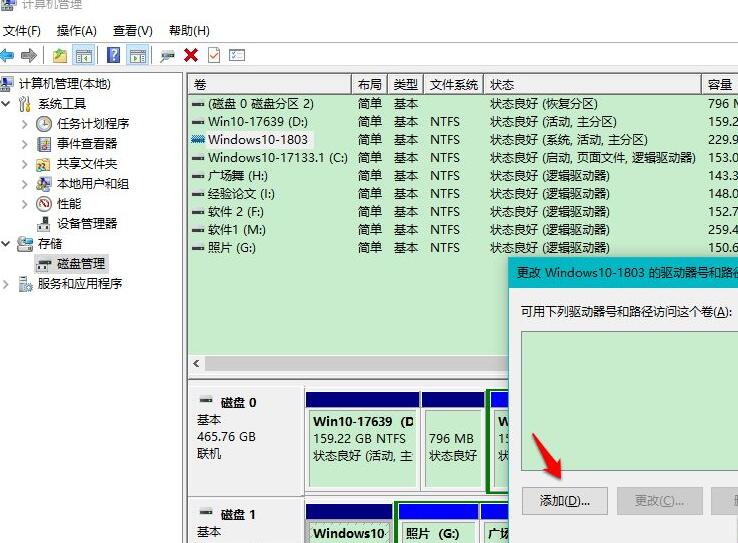Click the volume list's left scroll arrow
738x543 pixels.
pos(195,362)
